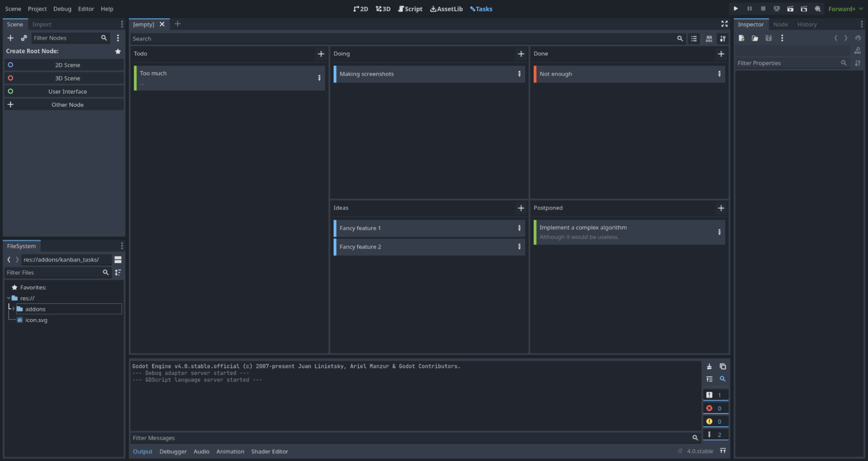The image size is (868, 461).
Task: Run the project with the play icon
Action: [x=736, y=9]
